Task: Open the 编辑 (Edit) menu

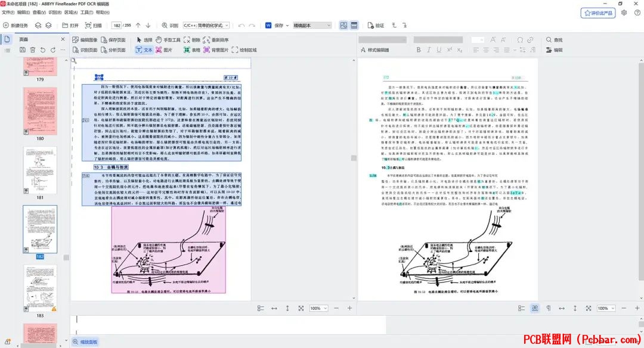Action: [23, 13]
